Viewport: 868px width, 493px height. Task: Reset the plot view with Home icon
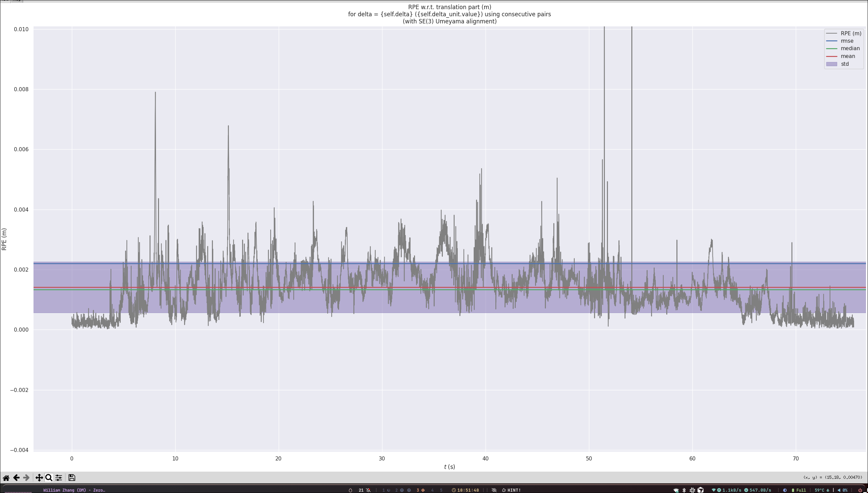6,478
